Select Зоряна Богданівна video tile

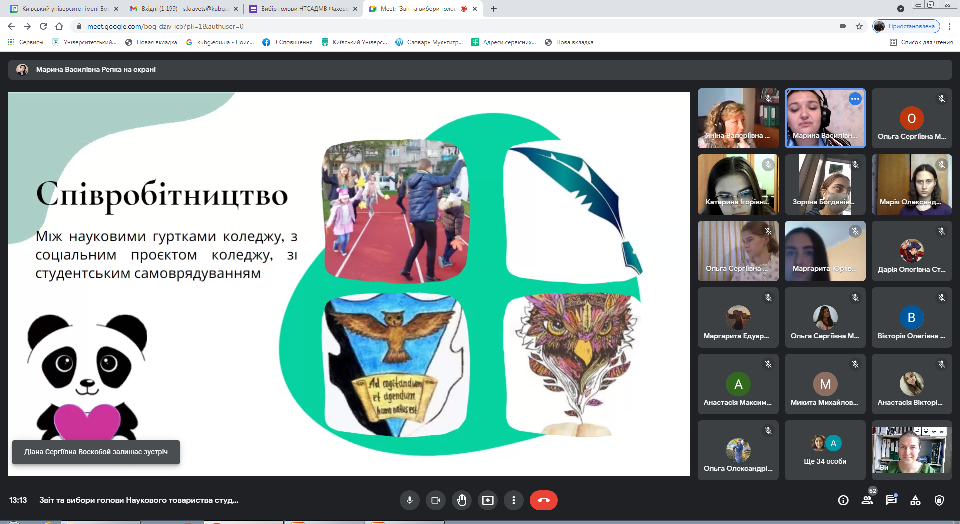click(x=825, y=184)
